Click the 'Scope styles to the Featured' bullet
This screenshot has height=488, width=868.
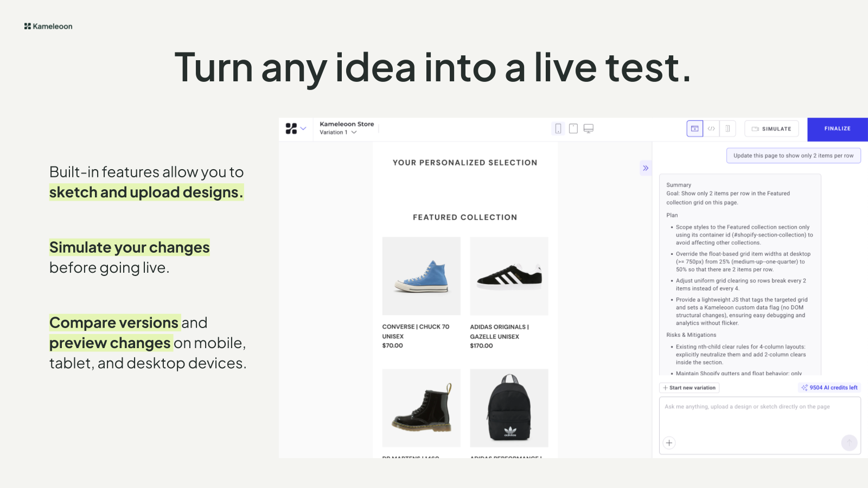tap(744, 235)
